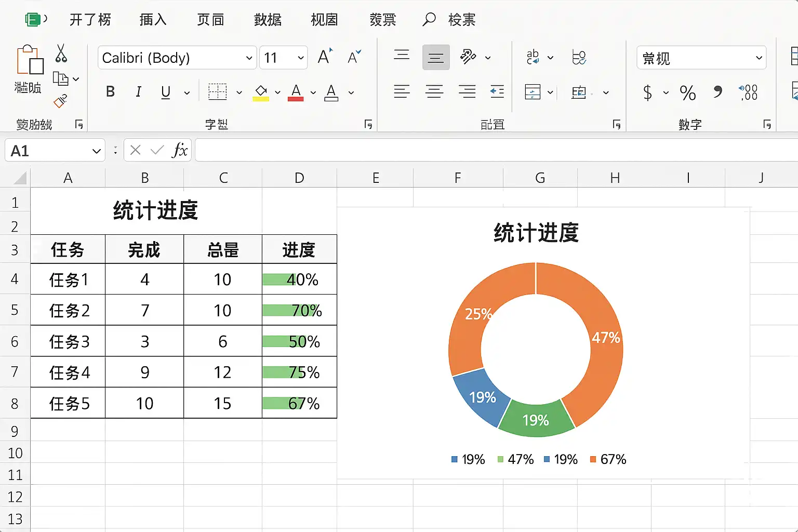Apply currency format with the $ icon
The width and height of the screenshot is (798, 532).
(647, 92)
